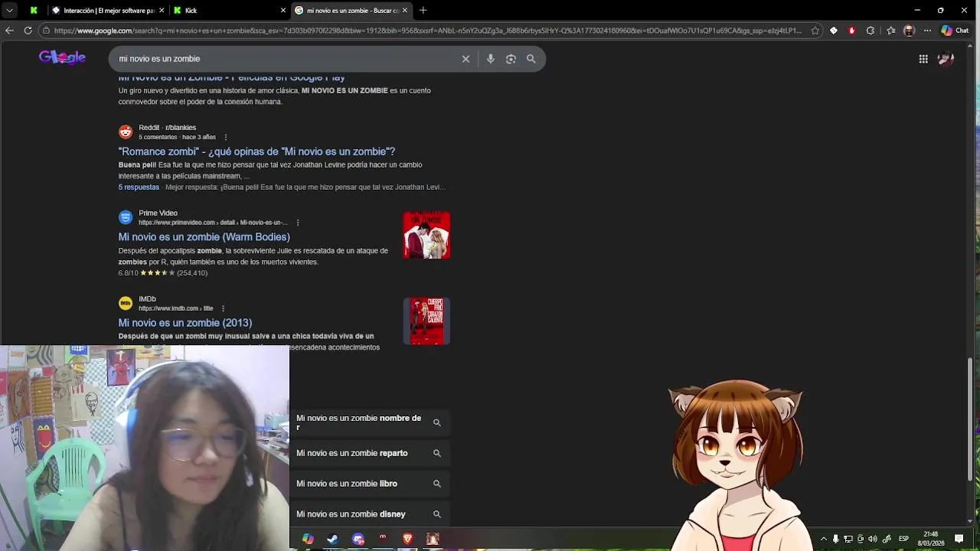Image resolution: width=980 pixels, height=551 pixels.
Task: Open the Reddit Romance zombi result link
Action: [x=256, y=152]
